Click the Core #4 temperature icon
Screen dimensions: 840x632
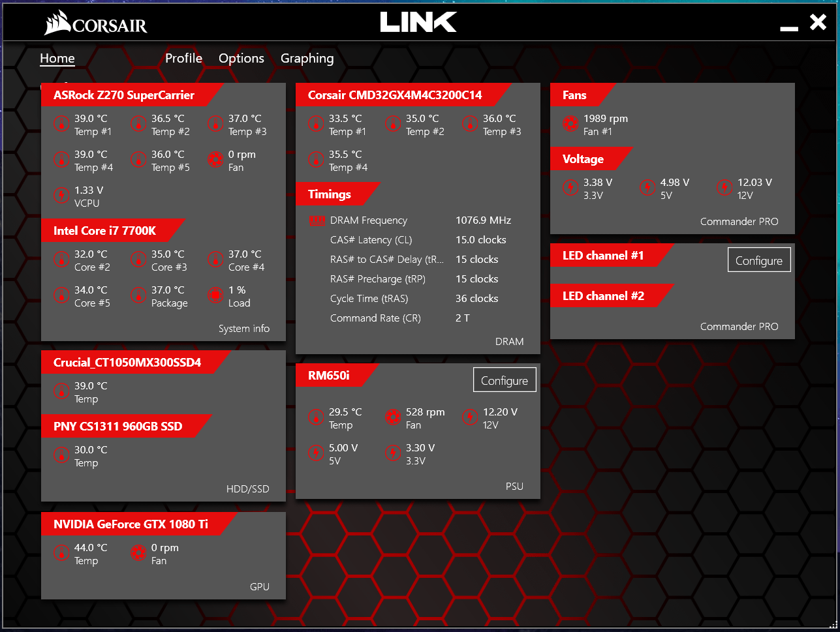point(215,260)
